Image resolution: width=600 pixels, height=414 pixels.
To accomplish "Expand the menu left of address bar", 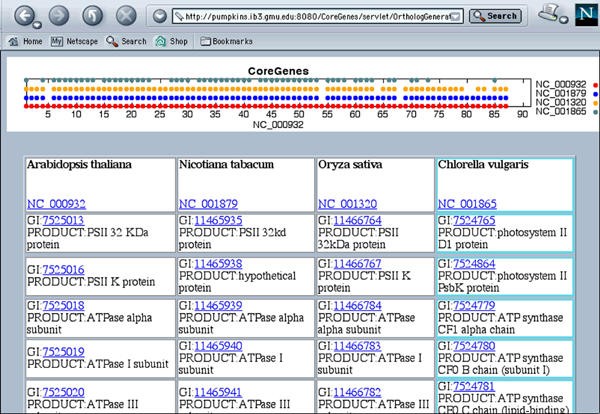I will pyautogui.click(x=160, y=17).
